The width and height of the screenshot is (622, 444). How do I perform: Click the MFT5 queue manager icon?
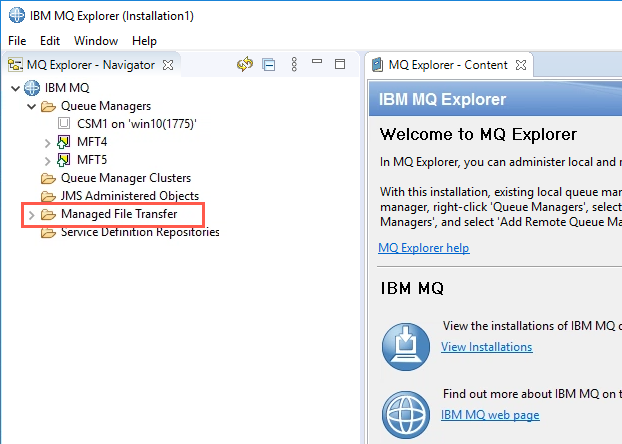point(63,160)
